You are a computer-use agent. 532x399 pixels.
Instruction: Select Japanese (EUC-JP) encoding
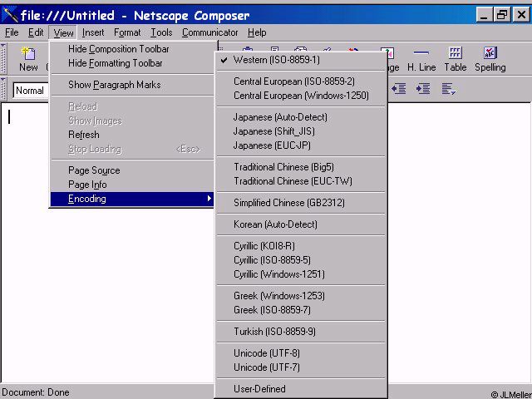click(301, 145)
